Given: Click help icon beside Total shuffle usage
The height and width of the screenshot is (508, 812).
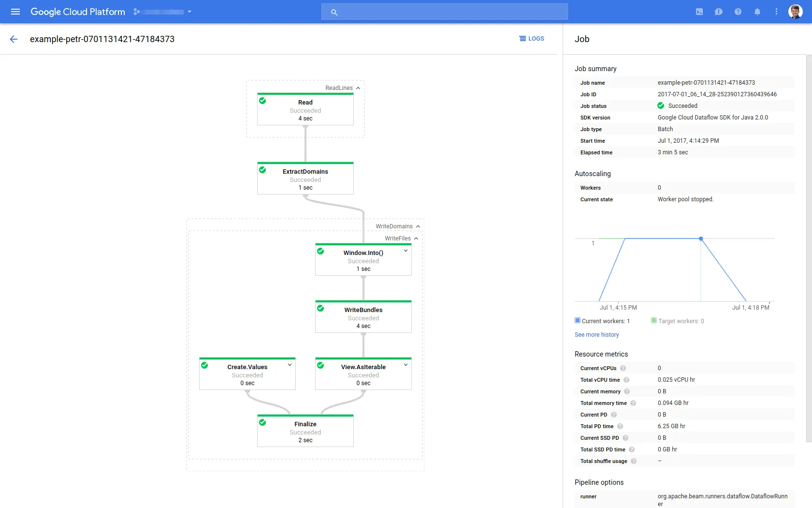Looking at the screenshot, I should coord(634,461).
